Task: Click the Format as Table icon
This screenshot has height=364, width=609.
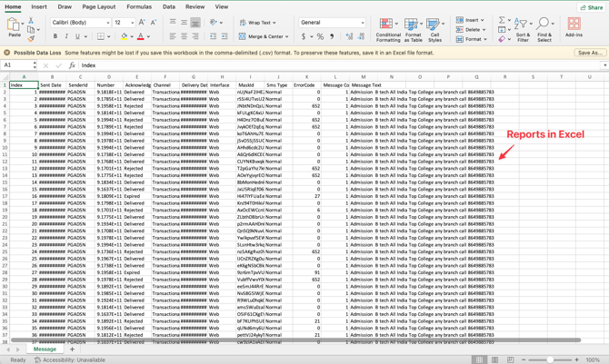Action: click(413, 29)
